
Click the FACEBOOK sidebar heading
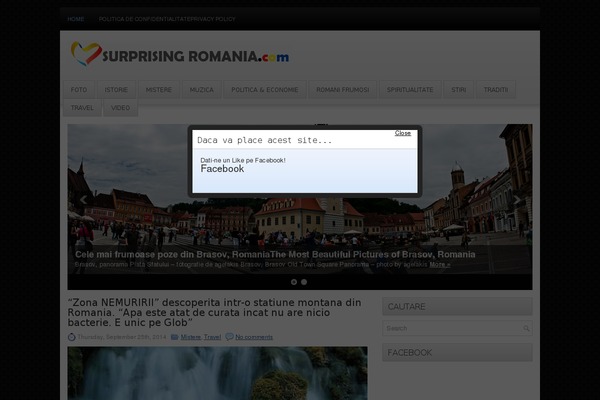point(457,353)
